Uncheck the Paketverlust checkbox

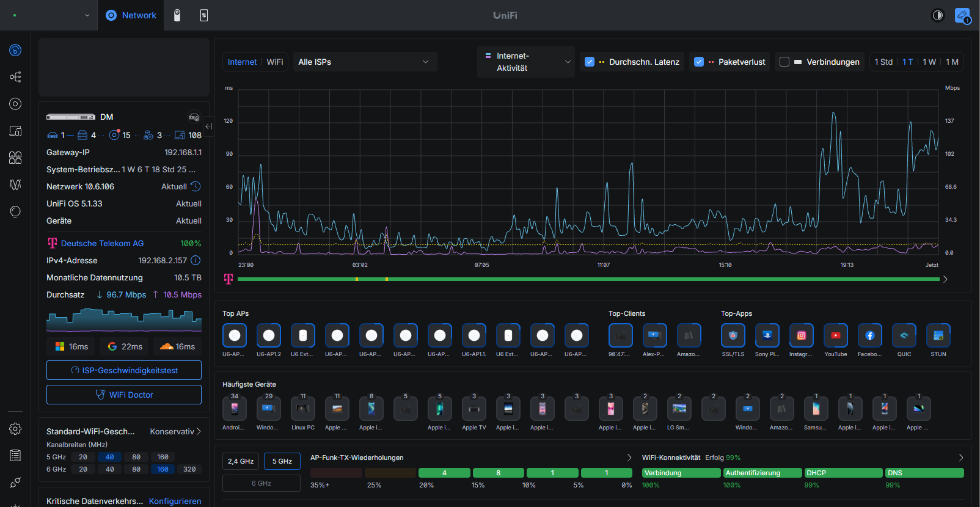tap(699, 62)
